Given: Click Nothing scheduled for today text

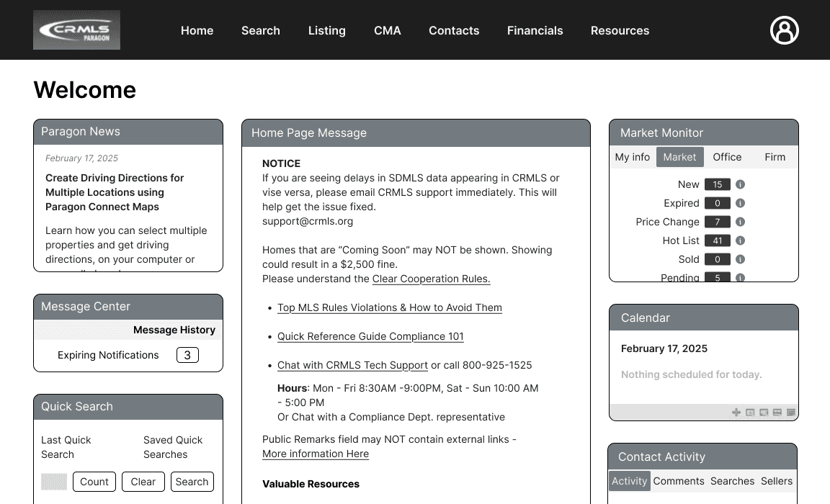Looking at the screenshot, I should (692, 375).
